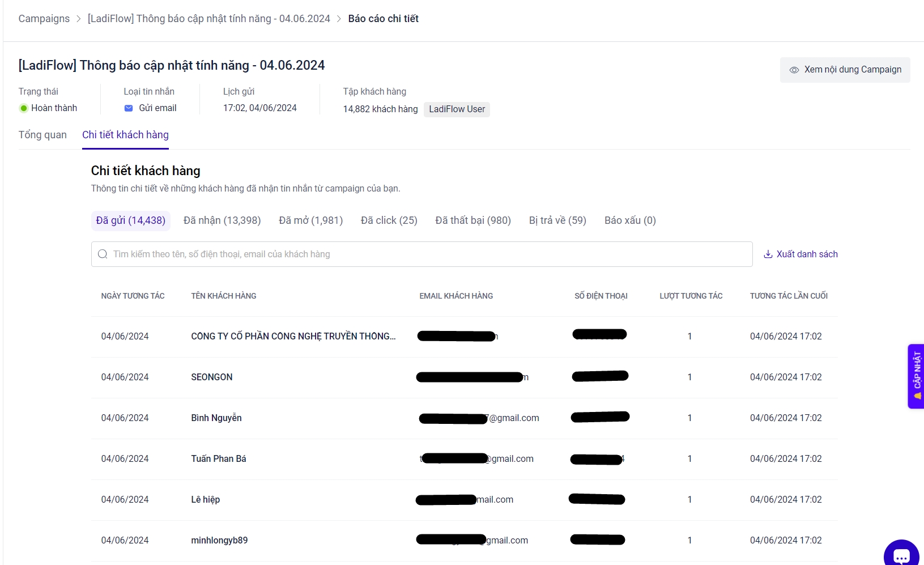Open the CẬP NHẬT side widget
This screenshot has height=565, width=924.
916,376
